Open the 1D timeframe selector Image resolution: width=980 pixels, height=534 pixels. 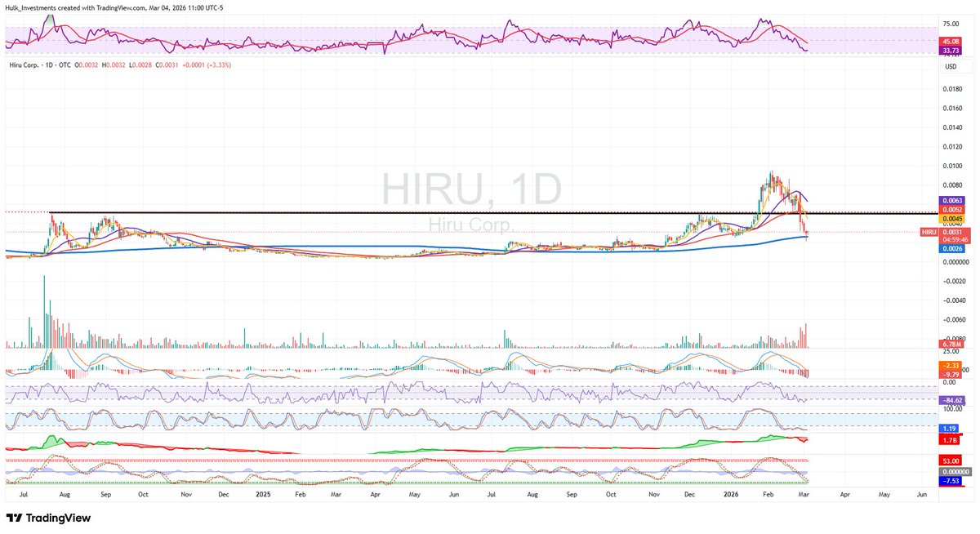tap(48, 64)
